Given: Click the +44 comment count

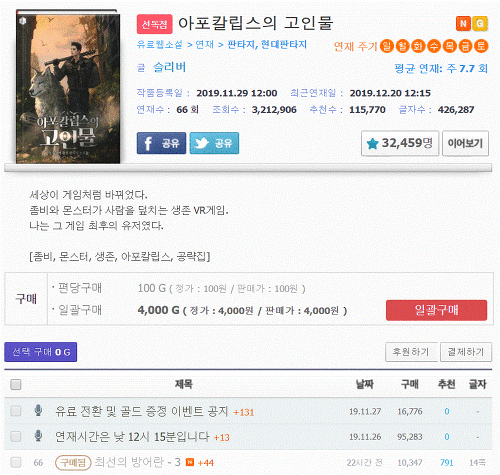Looking at the screenshot, I should (206, 463).
